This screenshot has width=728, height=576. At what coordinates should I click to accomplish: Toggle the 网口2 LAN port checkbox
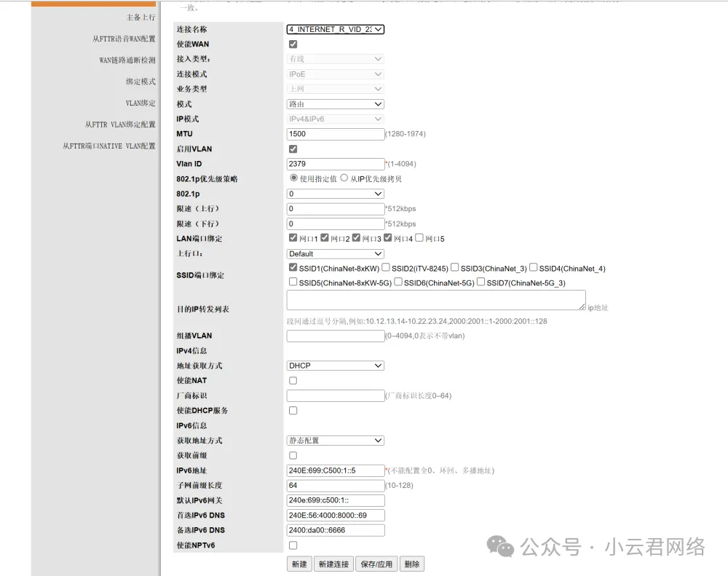[325, 237]
